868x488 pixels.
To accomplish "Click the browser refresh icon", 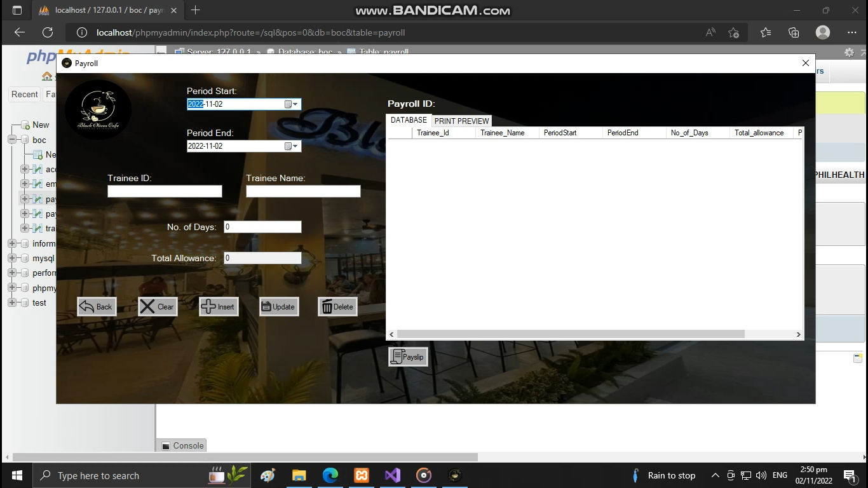I will tap(48, 32).
